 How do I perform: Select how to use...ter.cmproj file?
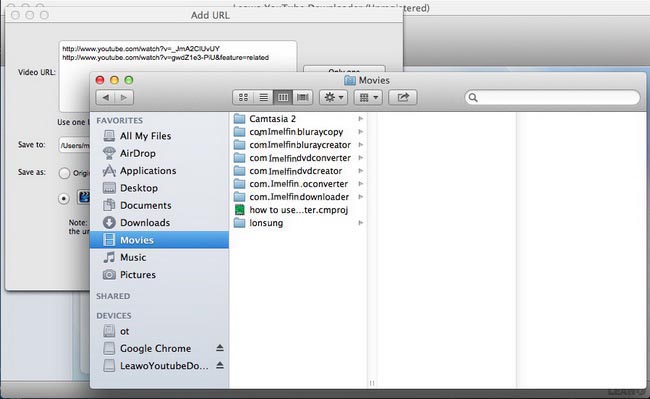coord(298,210)
